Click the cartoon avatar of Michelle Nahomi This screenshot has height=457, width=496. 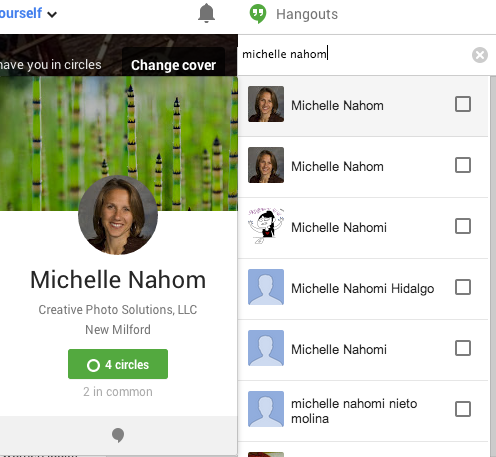tap(266, 226)
